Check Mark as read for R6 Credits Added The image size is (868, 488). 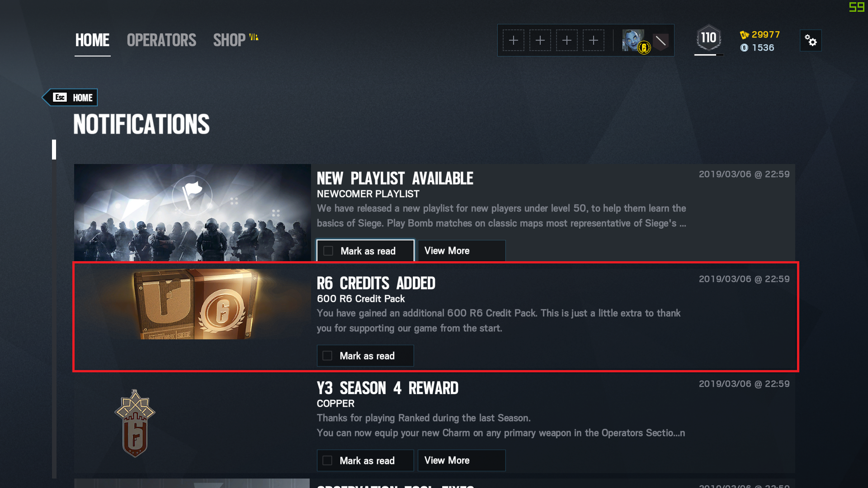tap(365, 356)
